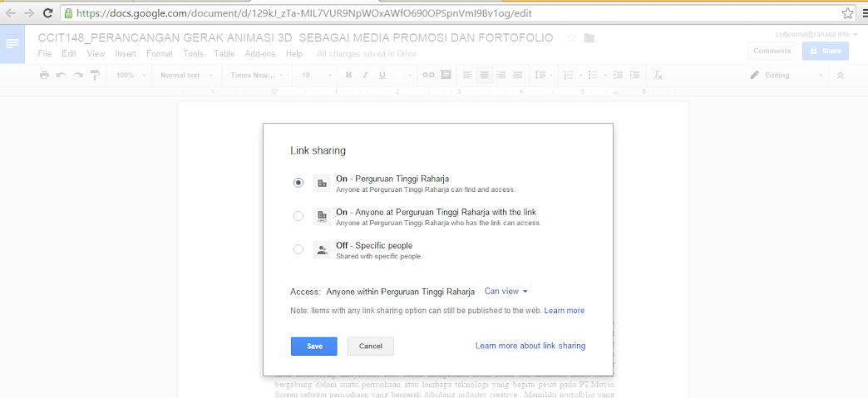Viewport: 868px width, 398px height.
Task: Open the File menu
Action: (x=45, y=54)
